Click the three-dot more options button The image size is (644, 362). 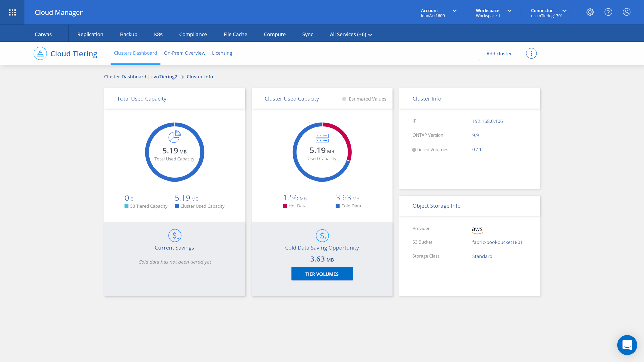point(531,53)
